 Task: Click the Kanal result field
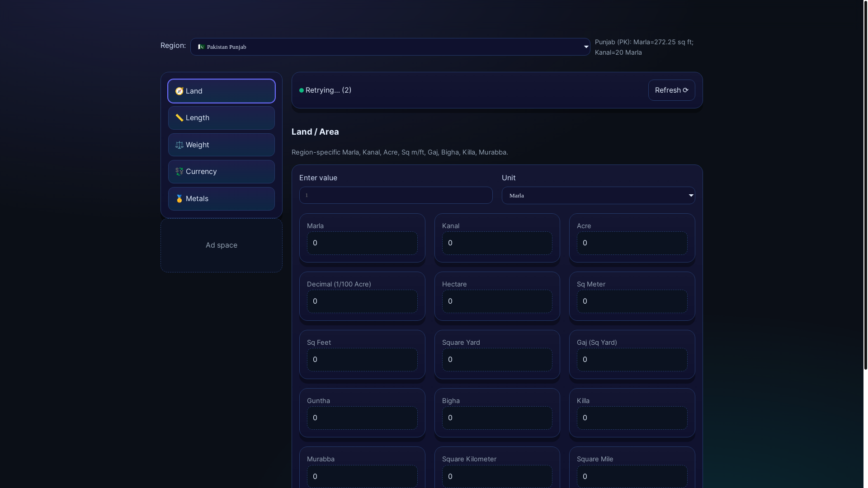(497, 243)
